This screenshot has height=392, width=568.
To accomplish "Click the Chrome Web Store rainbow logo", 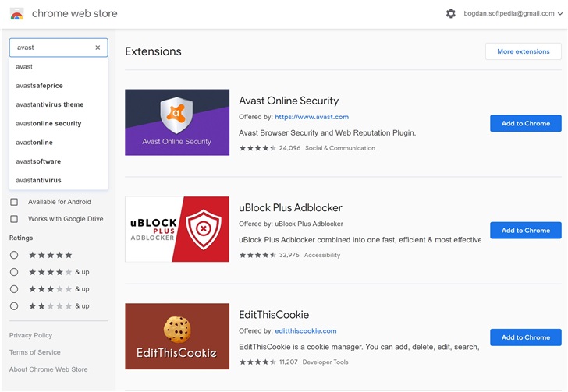I will point(16,14).
